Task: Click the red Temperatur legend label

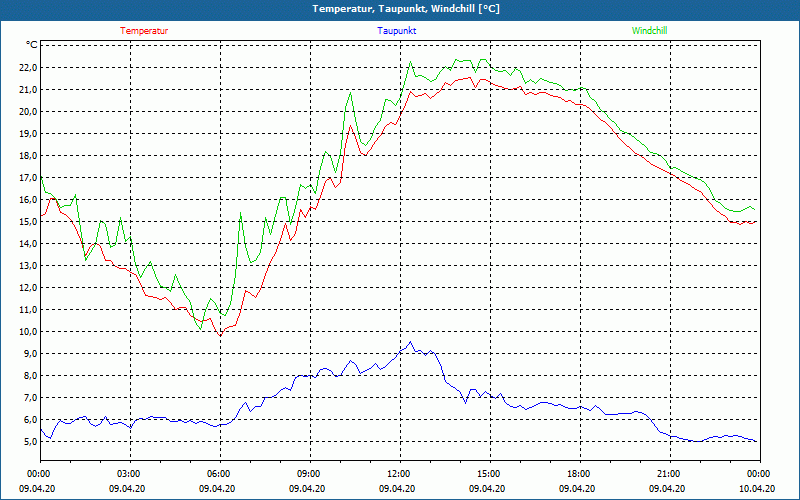Action: click(144, 31)
